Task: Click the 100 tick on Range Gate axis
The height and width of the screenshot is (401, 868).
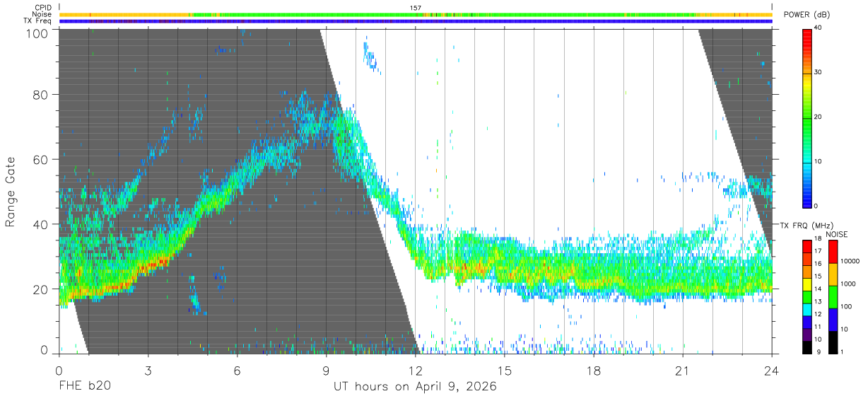Action: tap(36, 33)
